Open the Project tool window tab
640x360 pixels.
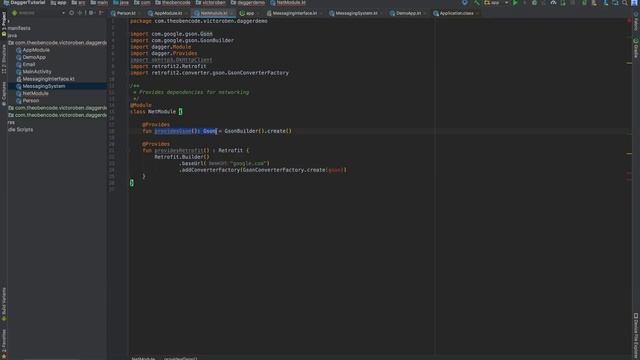(4, 24)
